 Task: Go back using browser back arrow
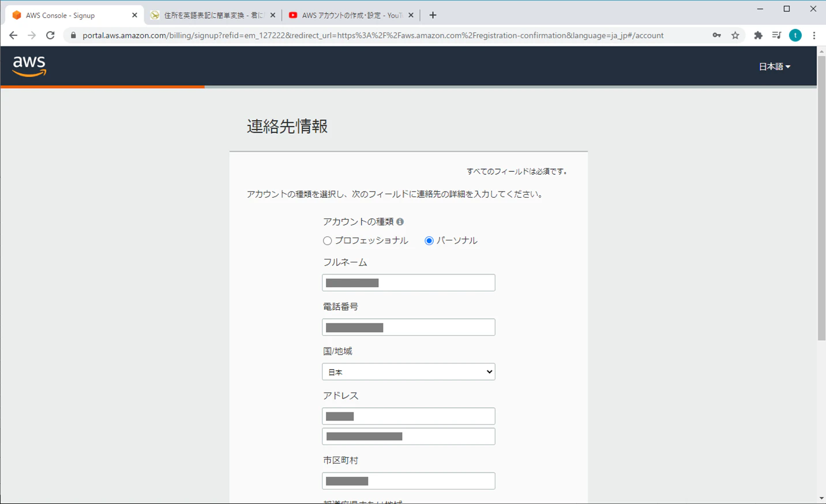[x=13, y=35]
